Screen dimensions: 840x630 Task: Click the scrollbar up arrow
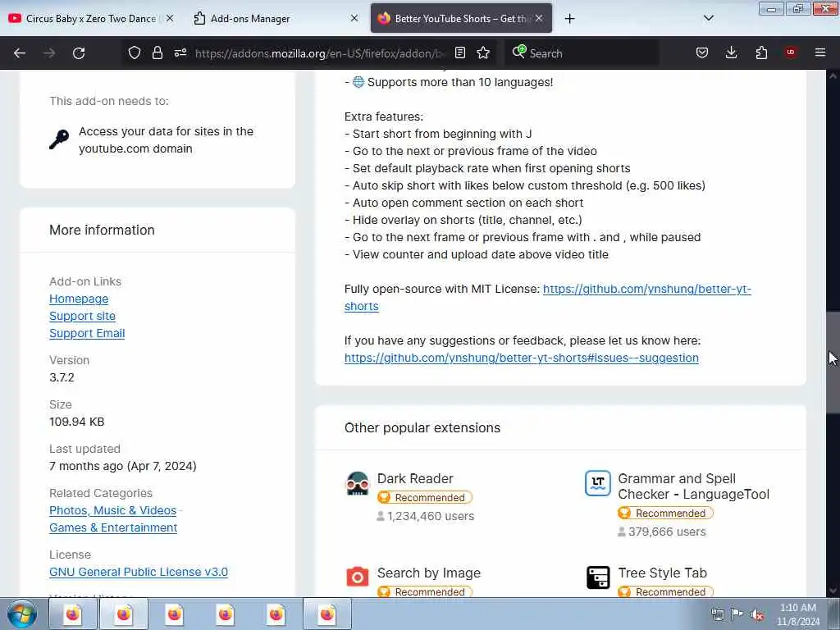(x=833, y=76)
